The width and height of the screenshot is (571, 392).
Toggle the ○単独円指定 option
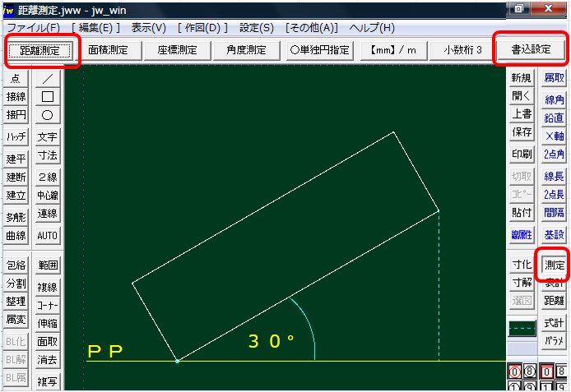320,50
